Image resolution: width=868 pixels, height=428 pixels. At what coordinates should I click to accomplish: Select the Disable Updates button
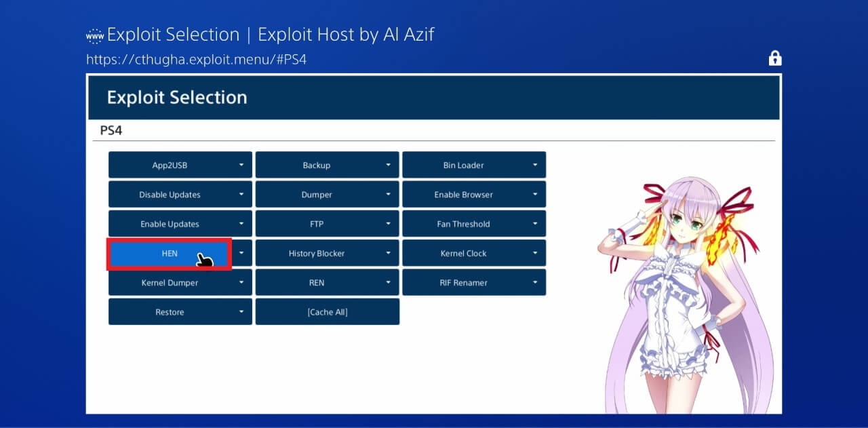170,195
